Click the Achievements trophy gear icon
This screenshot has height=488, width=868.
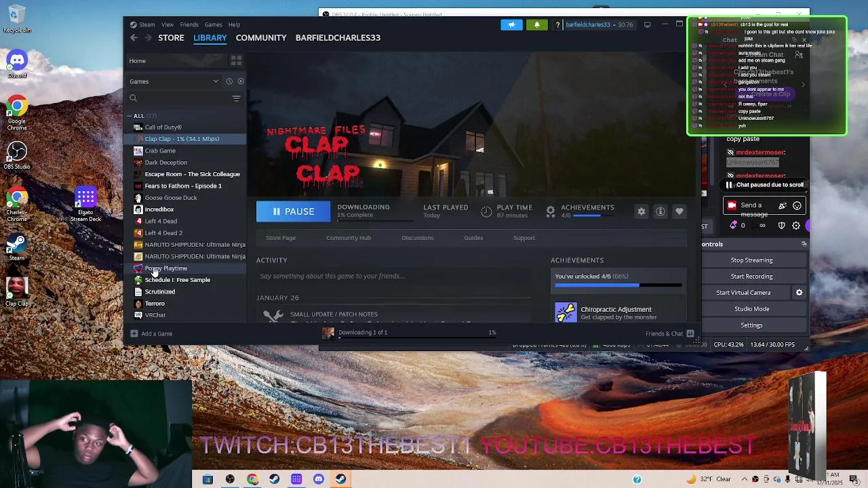[551, 211]
